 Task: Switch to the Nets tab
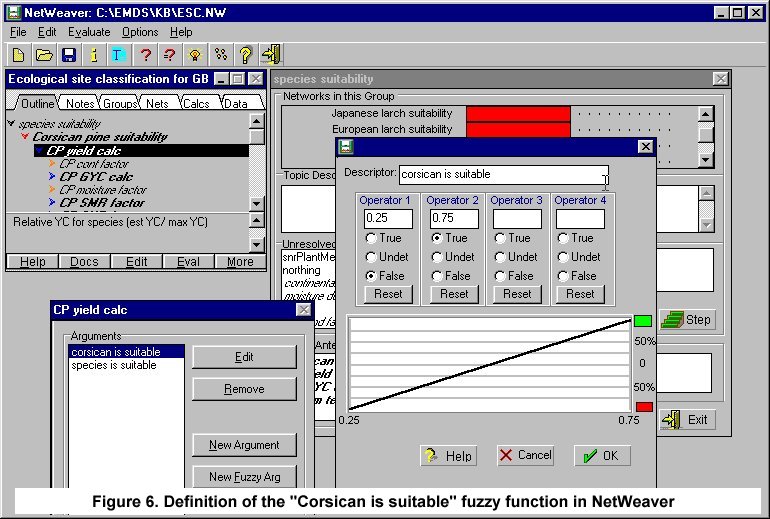157,103
